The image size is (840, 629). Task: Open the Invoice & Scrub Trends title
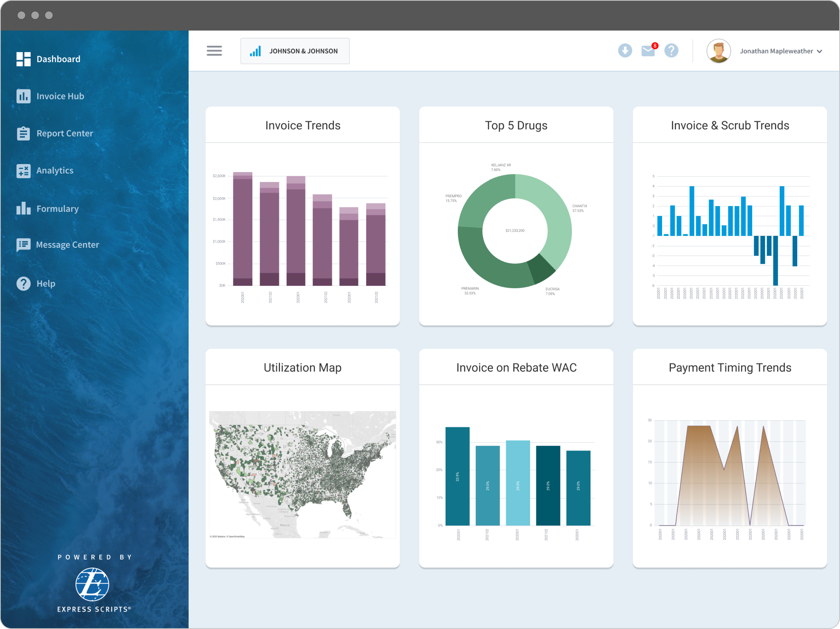click(730, 126)
